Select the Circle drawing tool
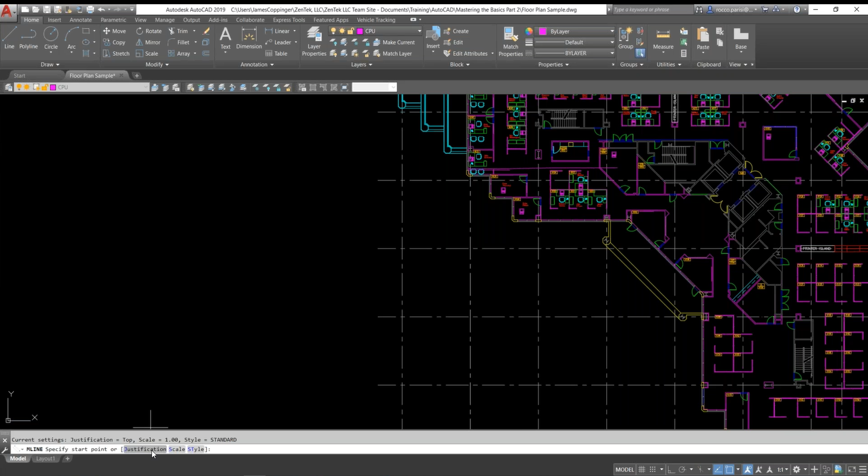The image size is (868, 476). coord(51,38)
